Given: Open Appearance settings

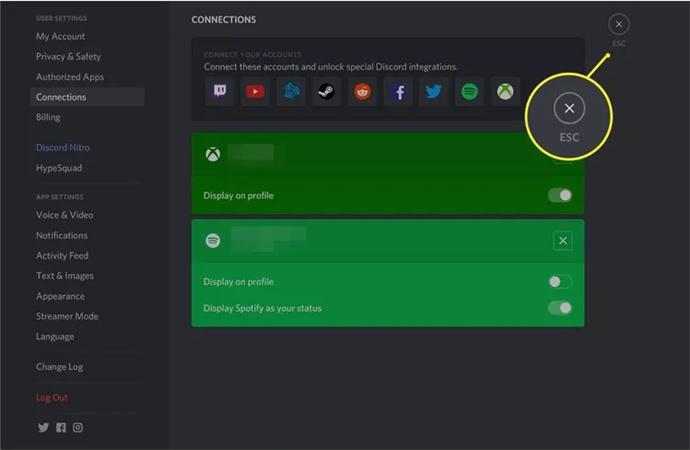Looking at the screenshot, I should (87, 296).
